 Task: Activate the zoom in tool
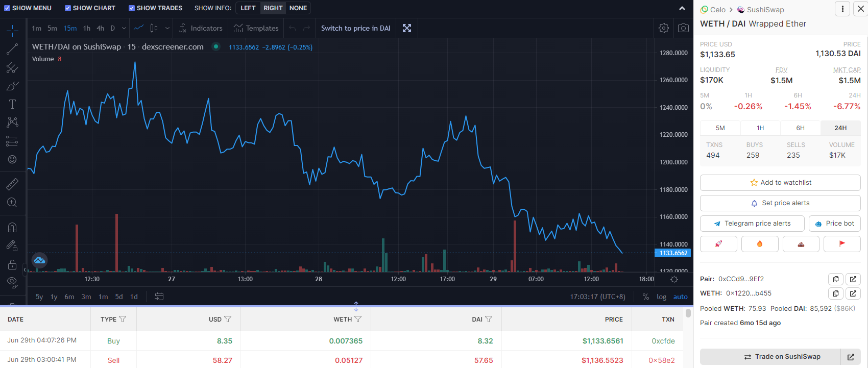click(12, 203)
